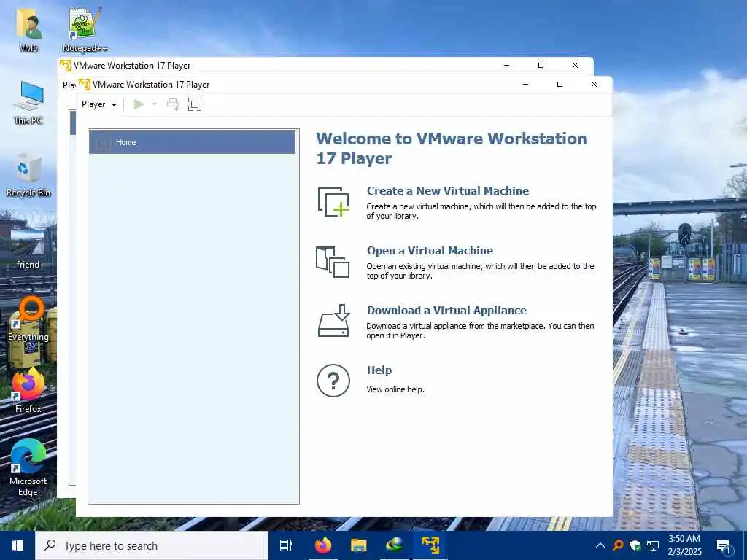Click Open a Virtual Machine heading
Screen dimensions: 747x560
tap(430, 251)
